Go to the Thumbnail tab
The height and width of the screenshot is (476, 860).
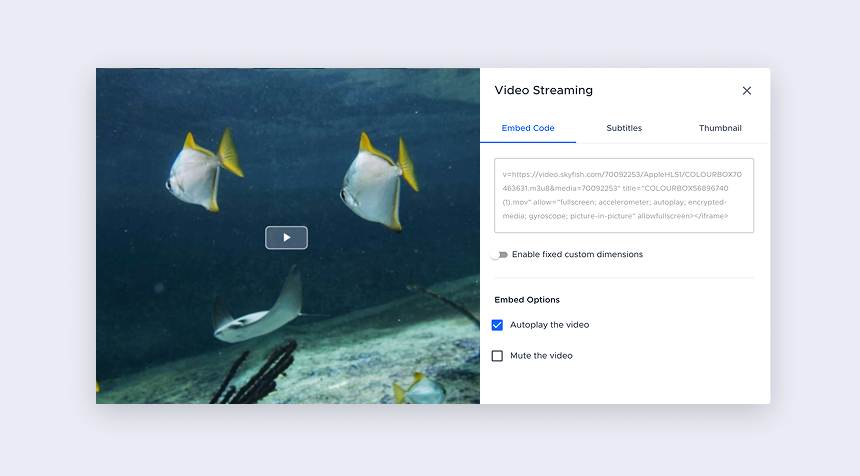[720, 128]
